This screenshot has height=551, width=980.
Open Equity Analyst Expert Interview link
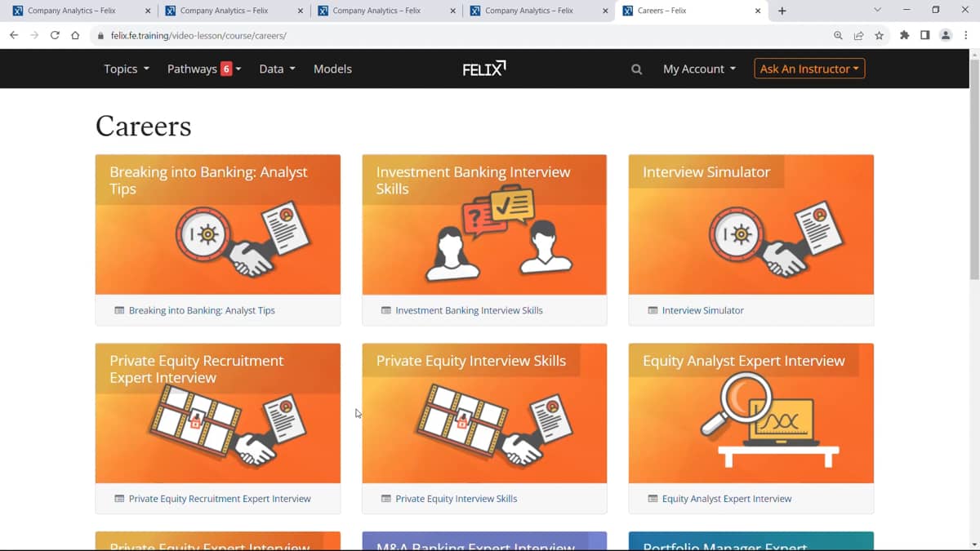[x=727, y=499]
